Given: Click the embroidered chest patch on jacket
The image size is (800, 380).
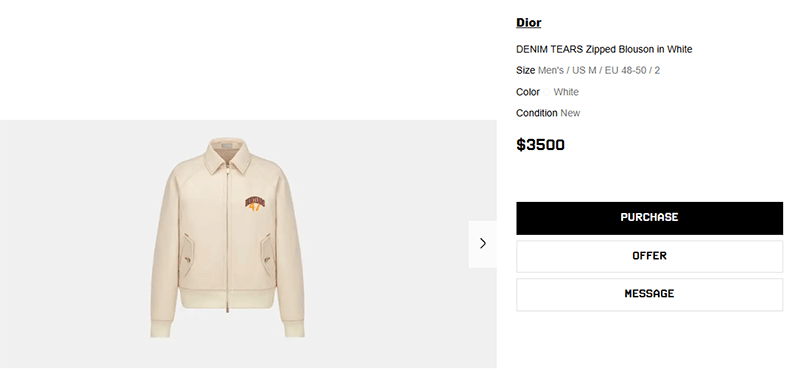Looking at the screenshot, I should click(x=255, y=202).
